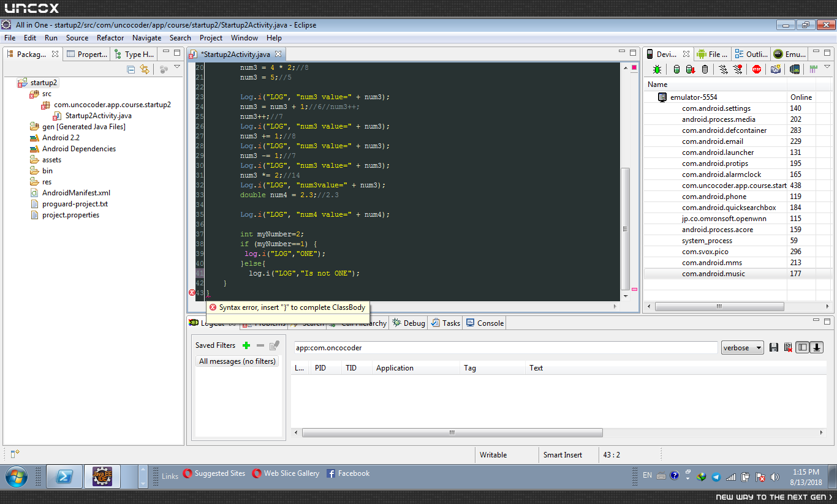The width and height of the screenshot is (837, 504).
Task: Open the Navigate menu
Action: (147, 38)
